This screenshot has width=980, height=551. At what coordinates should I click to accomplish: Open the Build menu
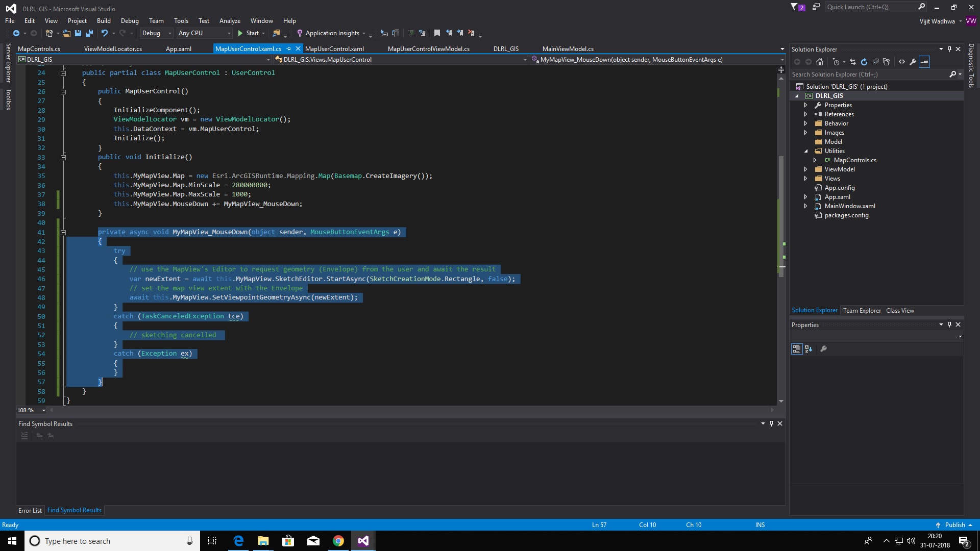[x=104, y=21]
